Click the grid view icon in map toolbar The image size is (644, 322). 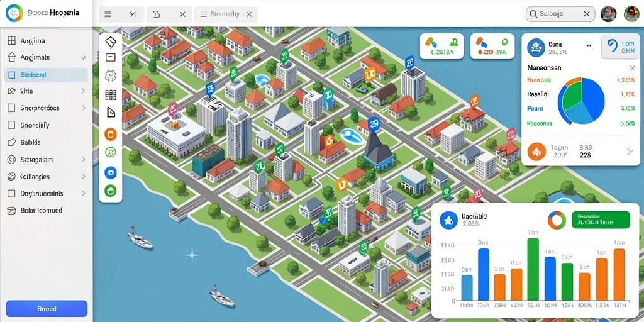pos(111,95)
